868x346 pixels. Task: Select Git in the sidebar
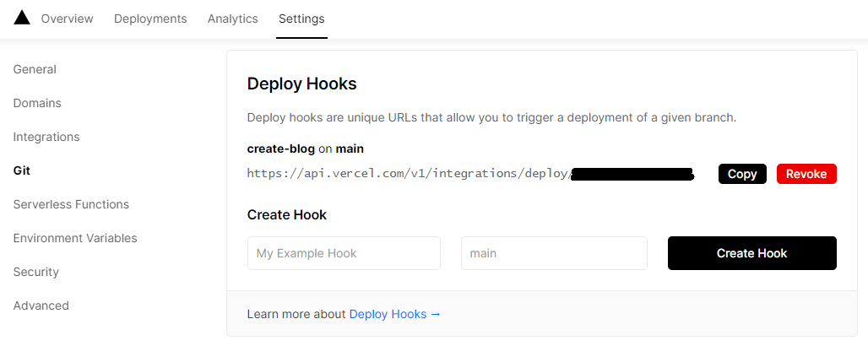click(22, 170)
